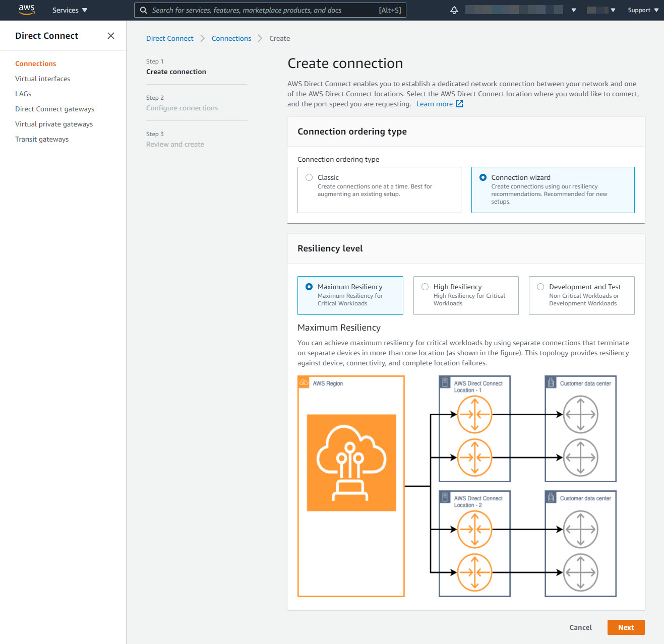Click Step 3 Review and create
The height and width of the screenshot is (644, 664).
(175, 144)
